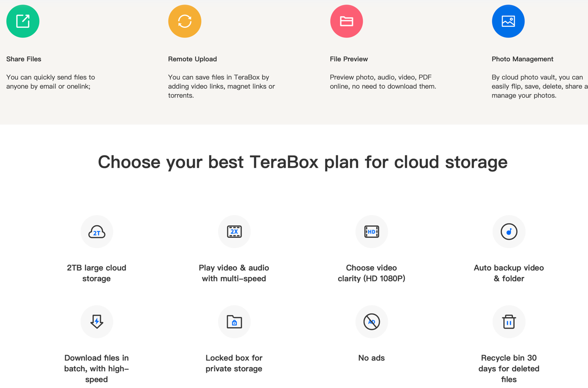Click the "adding video links, magnet links" description
This screenshot has width=588, height=388.
[x=221, y=86]
